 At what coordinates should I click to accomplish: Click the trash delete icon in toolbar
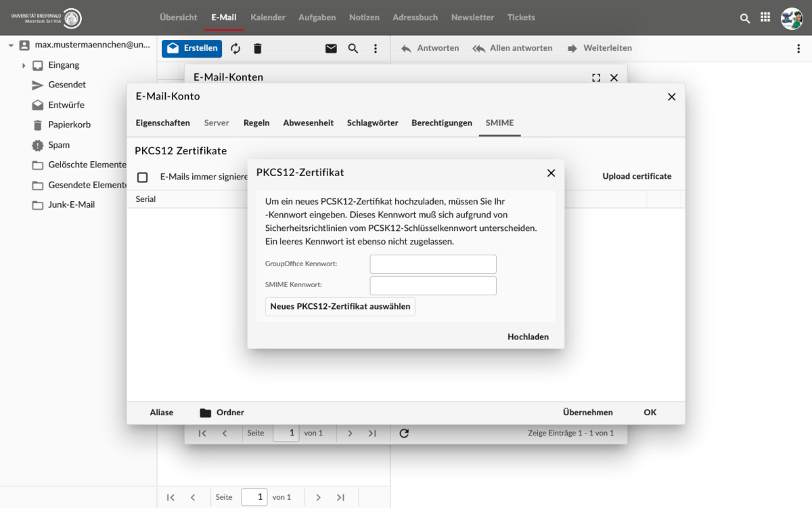257,49
